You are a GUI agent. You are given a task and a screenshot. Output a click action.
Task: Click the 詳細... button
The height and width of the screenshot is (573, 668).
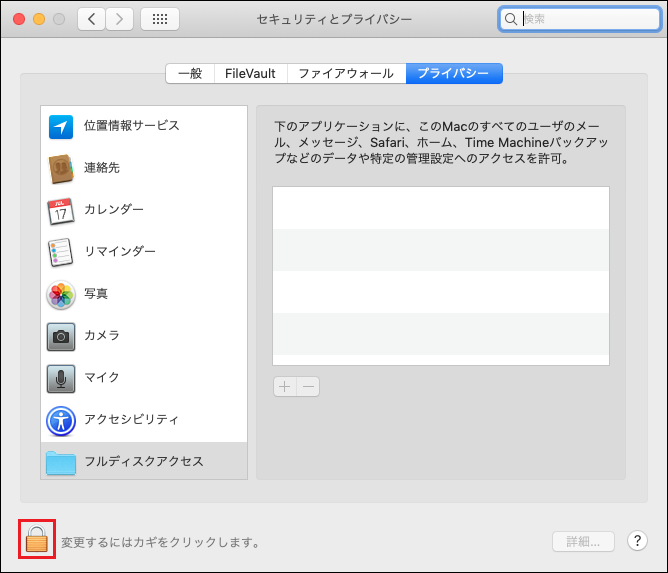pyautogui.click(x=583, y=541)
